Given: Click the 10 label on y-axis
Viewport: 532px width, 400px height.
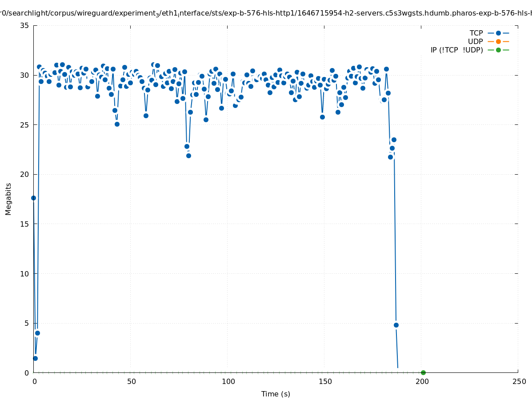Looking at the screenshot, I should click(x=24, y=273).
